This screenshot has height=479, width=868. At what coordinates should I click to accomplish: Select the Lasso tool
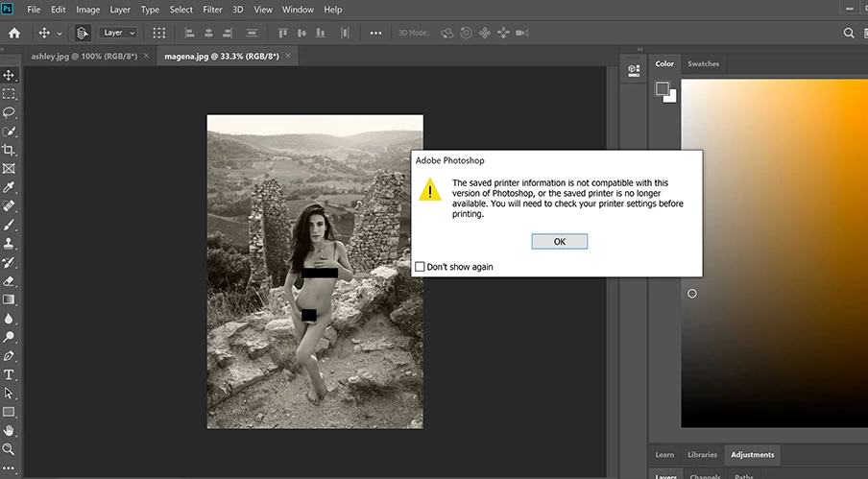coord(9,112)
